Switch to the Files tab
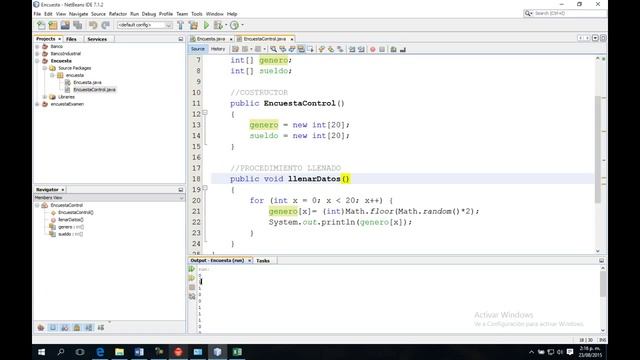This screenshot has width=640, height=360. pyautogui.click(x=71, y=39)
